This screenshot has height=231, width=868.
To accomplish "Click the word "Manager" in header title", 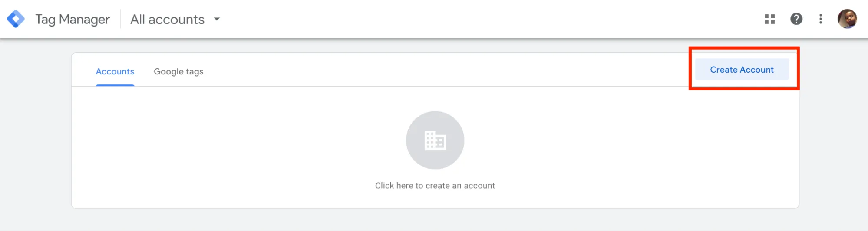I will click(84, 20).
